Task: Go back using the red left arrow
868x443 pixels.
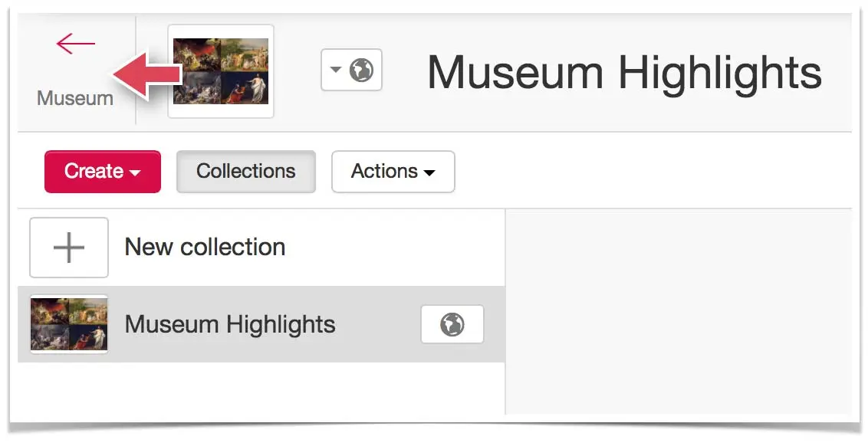Action: click(x=75, y=43)
